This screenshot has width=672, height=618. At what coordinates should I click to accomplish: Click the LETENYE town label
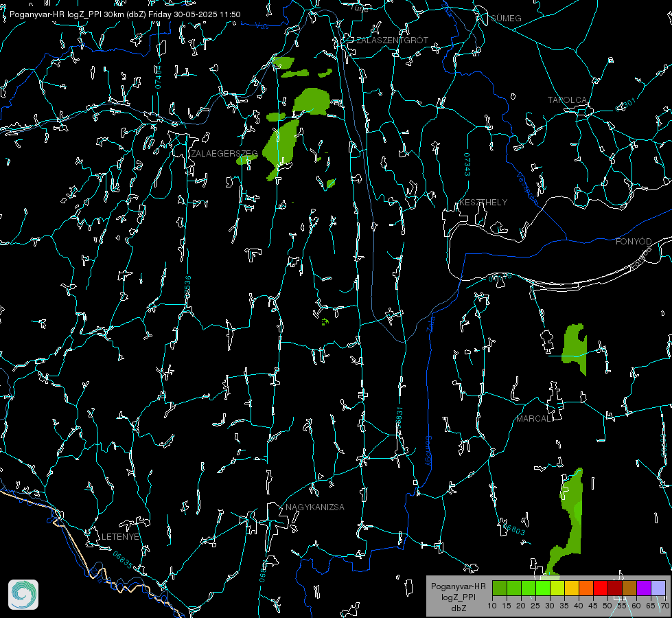pos(120,536)
